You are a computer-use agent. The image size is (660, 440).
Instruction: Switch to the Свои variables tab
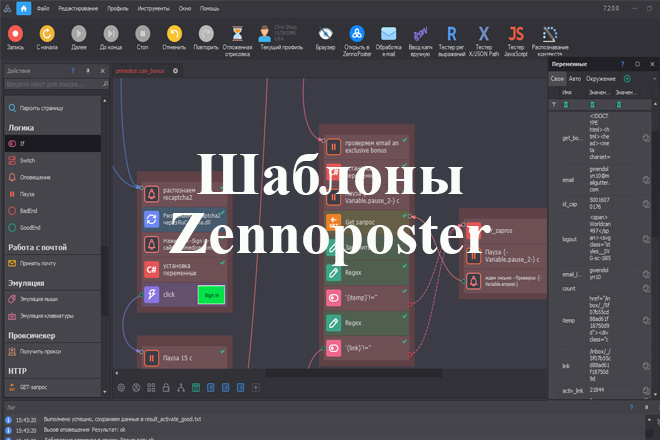[557, 79]
